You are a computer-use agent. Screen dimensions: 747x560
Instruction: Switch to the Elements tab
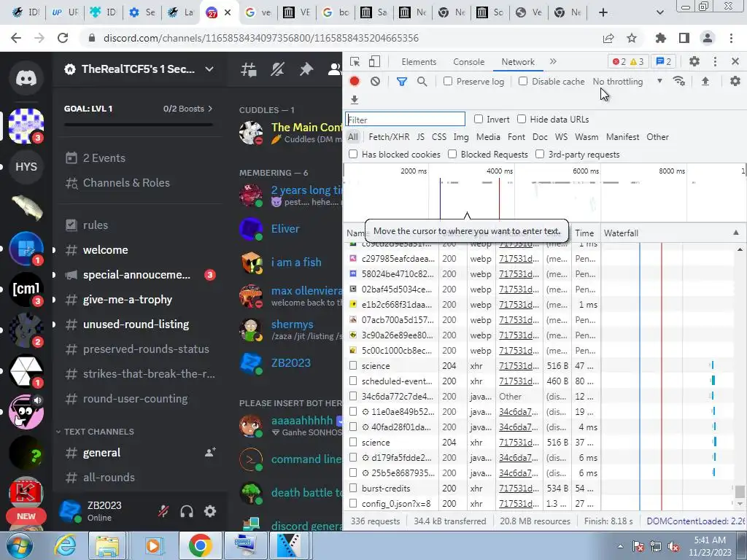(418, 62)
